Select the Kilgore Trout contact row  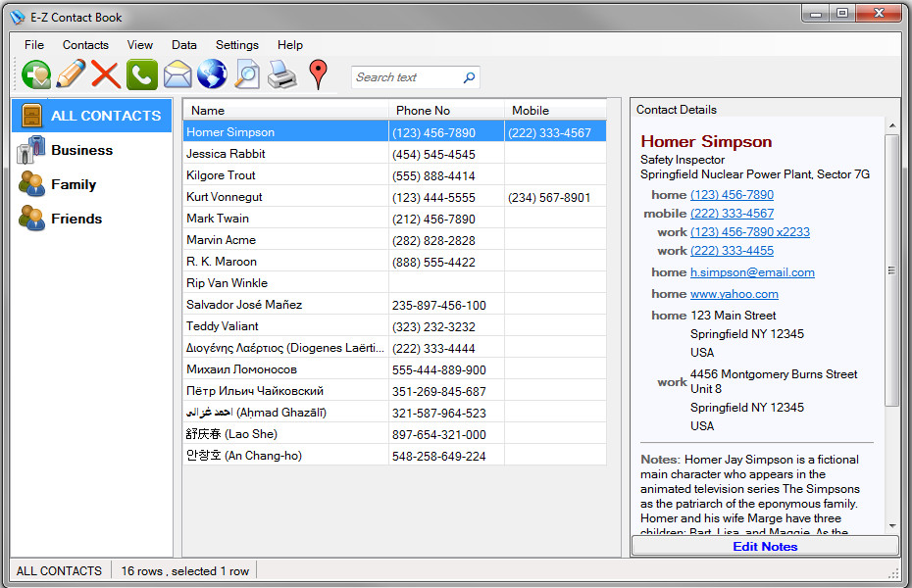pyautogui.click(x=394, y=174)
